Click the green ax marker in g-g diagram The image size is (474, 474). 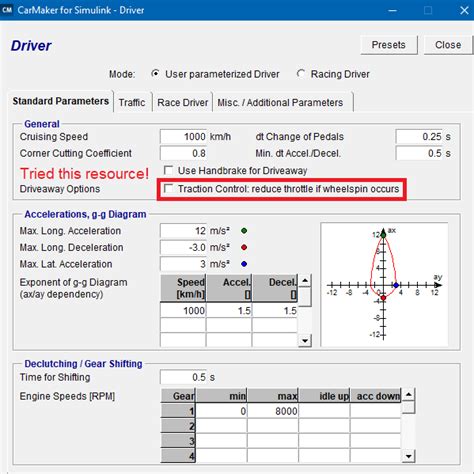tap(383, 235)
